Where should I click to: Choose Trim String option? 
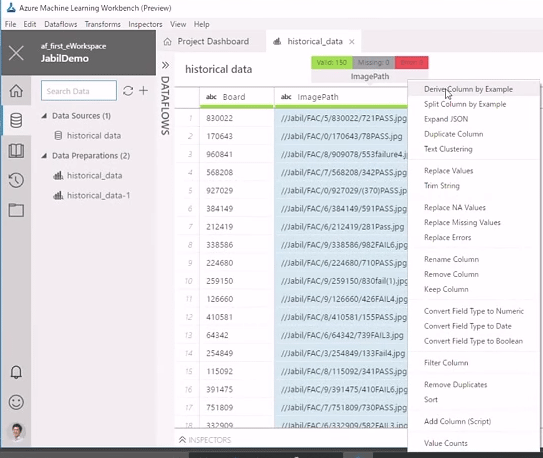click(442, 186)
